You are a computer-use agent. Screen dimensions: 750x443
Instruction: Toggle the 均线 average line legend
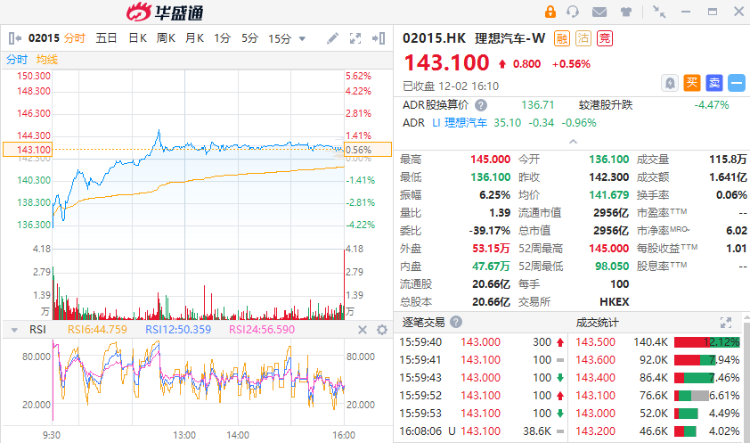(x=47, y=59)
